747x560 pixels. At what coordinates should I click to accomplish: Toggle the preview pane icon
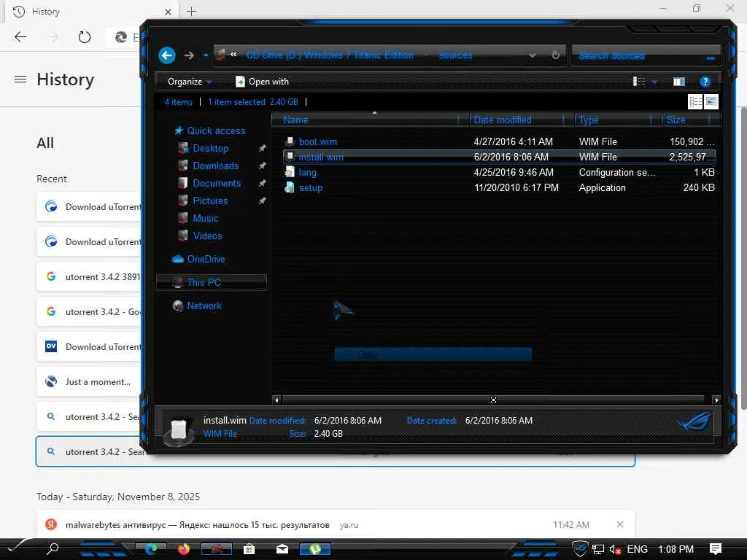(x=679, y=82)
